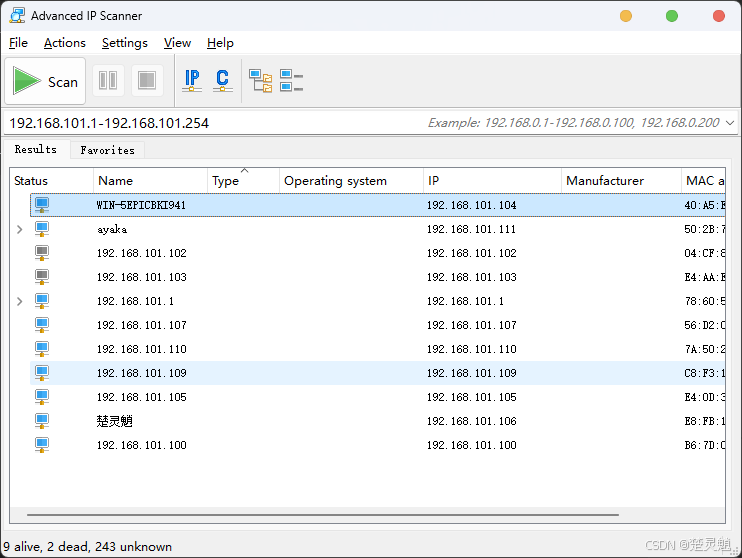
Task: Click the Stop scan toolbar icon
Action: click(x=147, y=80)
